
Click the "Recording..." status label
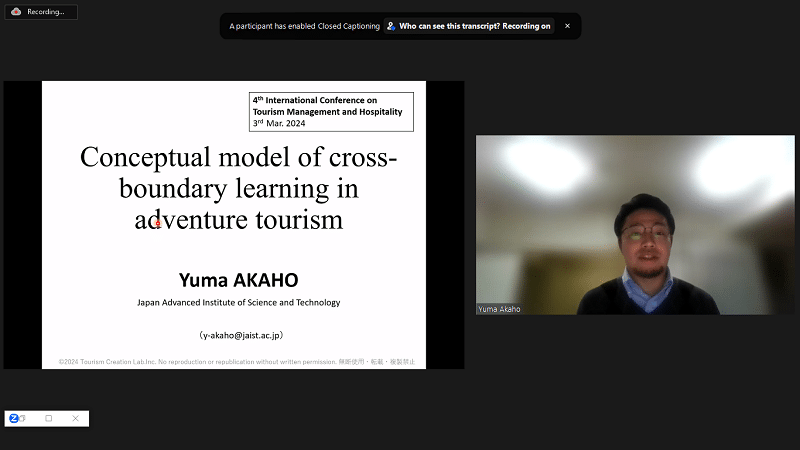tap(47, 12)
